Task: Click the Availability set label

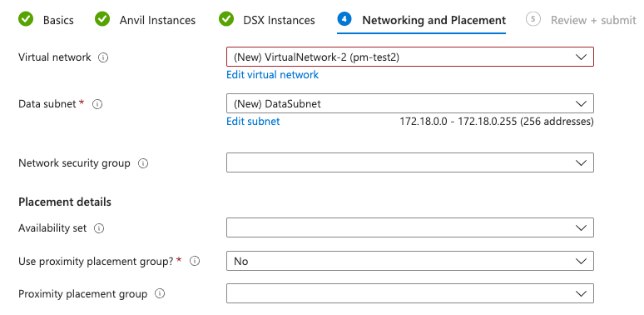Action: (52, 228)
